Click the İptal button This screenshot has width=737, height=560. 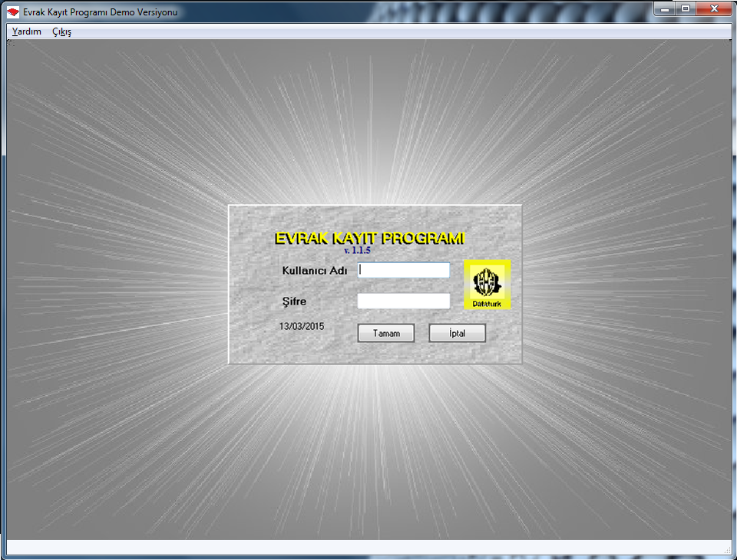pos(457,333)
